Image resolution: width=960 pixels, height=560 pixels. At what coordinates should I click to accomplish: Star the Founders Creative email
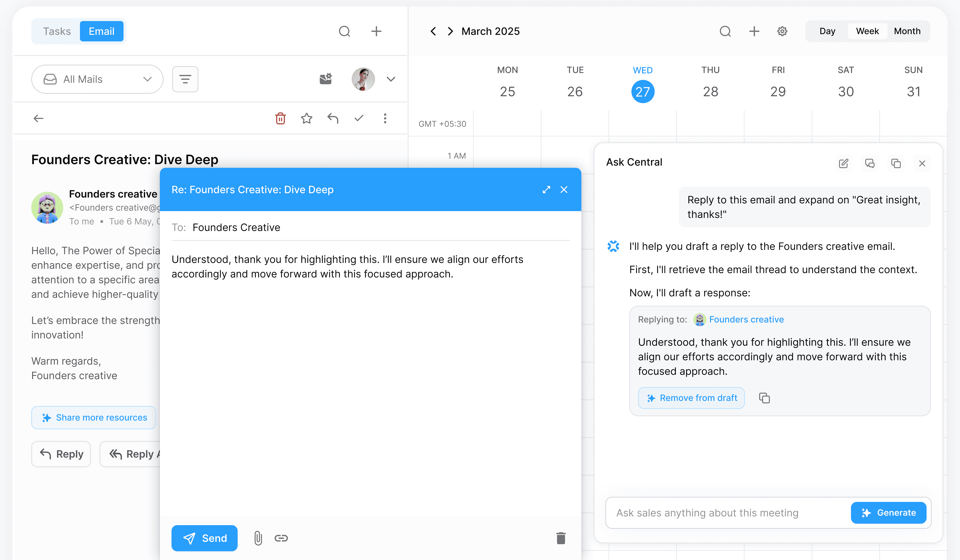click(x=306, y=118)
